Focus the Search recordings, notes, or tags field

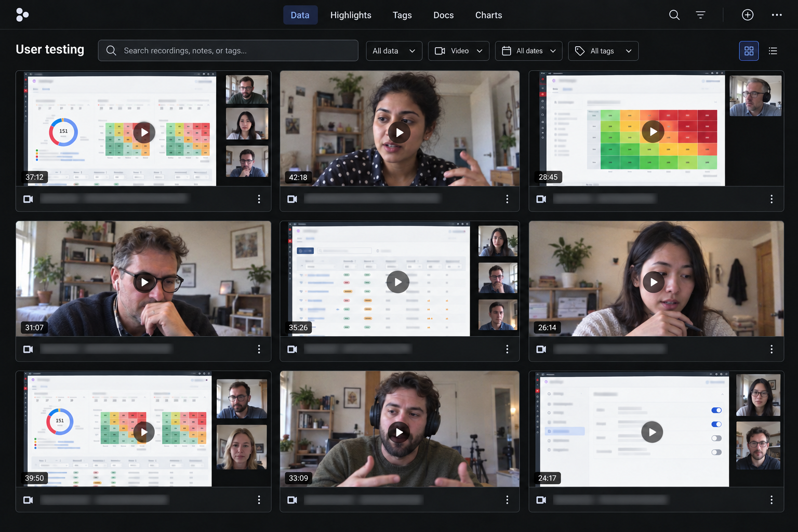click(x=228, y=50)
